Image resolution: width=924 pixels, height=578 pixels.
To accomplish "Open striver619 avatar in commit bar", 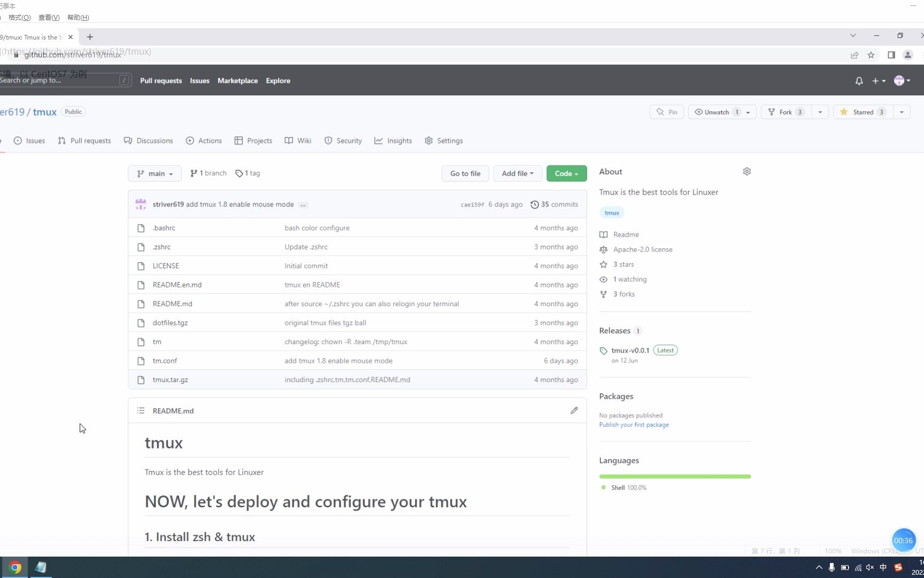I will coord(141,204).
